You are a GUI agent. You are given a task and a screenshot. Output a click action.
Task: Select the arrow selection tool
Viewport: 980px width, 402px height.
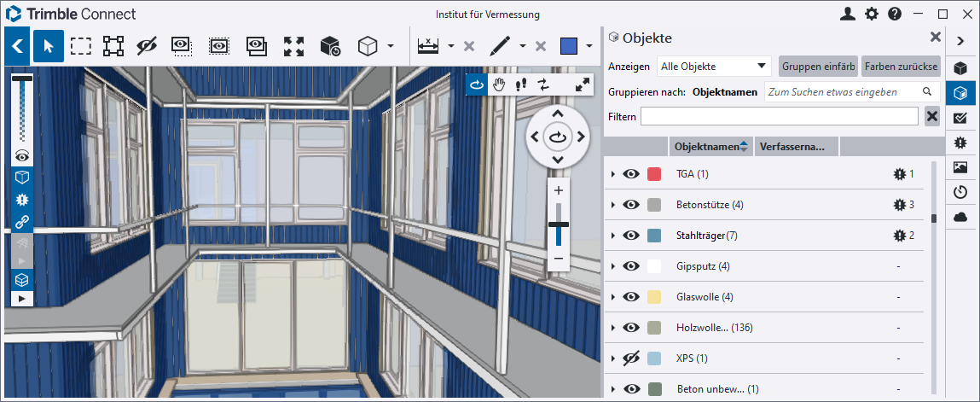pos(49,46)
